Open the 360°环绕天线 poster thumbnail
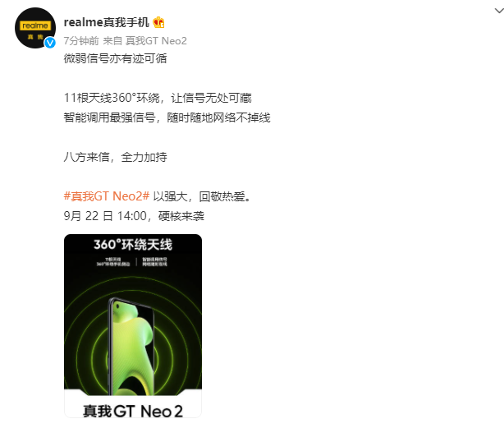The height and width of the screenshot is (428, 504). tap(133, 326)
